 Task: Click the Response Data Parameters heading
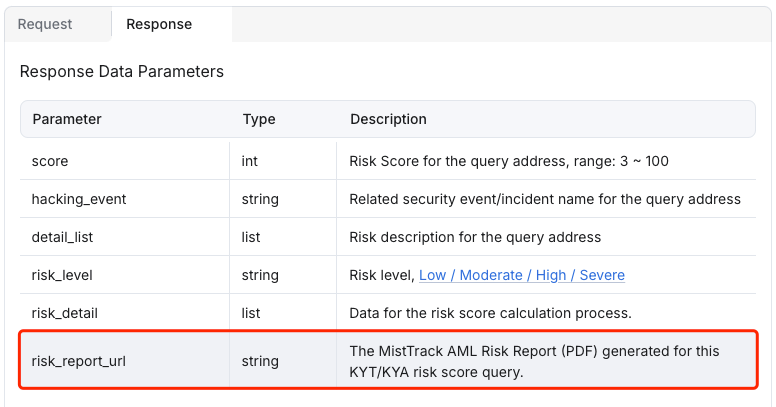(121, 72)
